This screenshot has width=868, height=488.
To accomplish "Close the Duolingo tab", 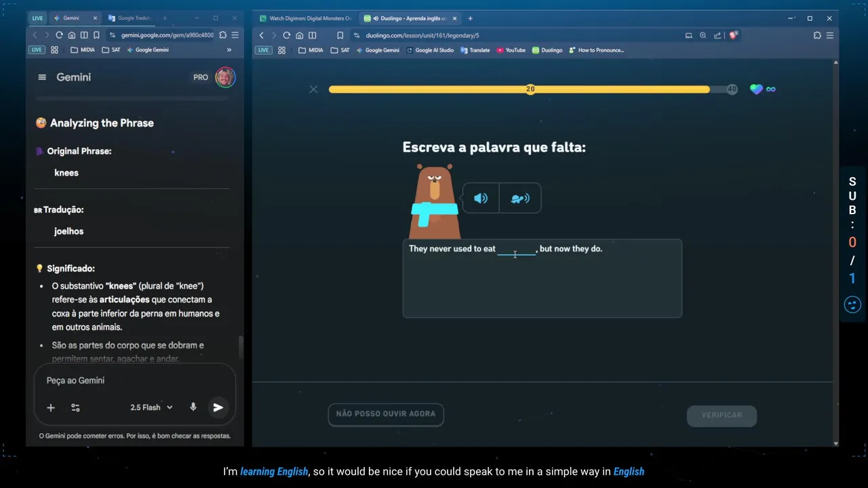I will [x=454, y=18].
